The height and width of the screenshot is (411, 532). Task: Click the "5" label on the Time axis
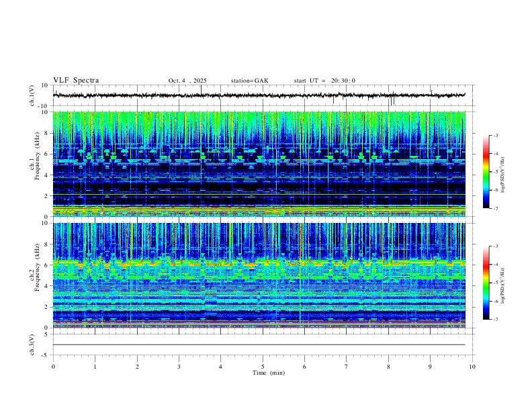(263, 367)
